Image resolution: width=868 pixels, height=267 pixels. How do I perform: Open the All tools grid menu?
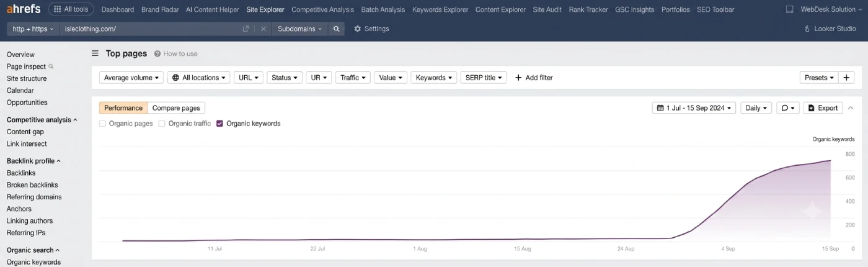coord(71,9)
